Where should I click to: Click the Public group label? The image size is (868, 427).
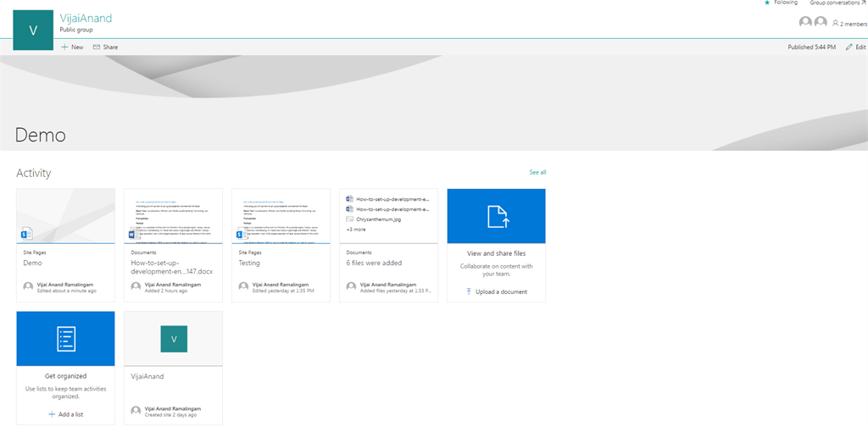pos(76,30)
